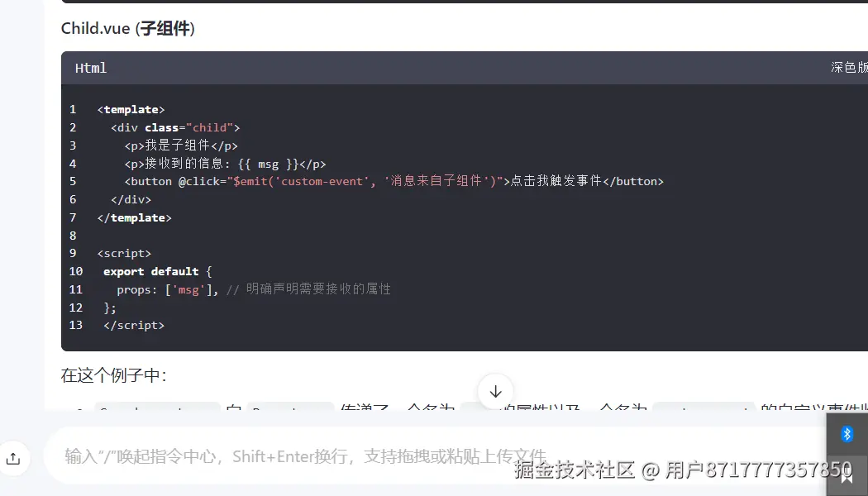
Task: Click the <script> opening tag line
Action: coord(124,254)
